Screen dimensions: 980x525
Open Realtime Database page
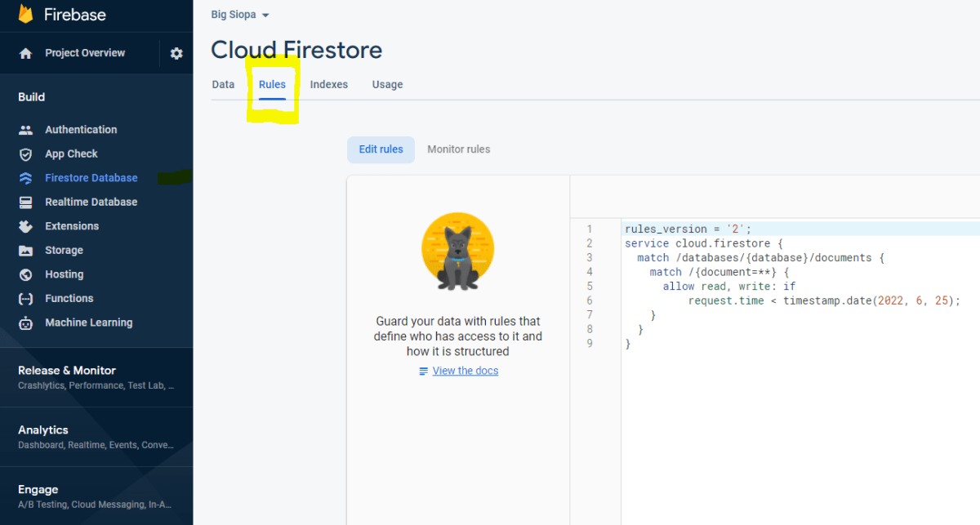pos(91,202)
